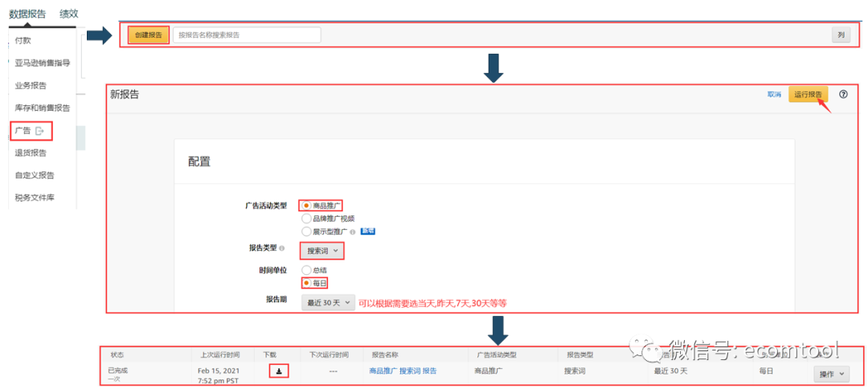Click the 报告名称 column header
The height and width of the screenshot is (389, 868).
coord(385,354)
